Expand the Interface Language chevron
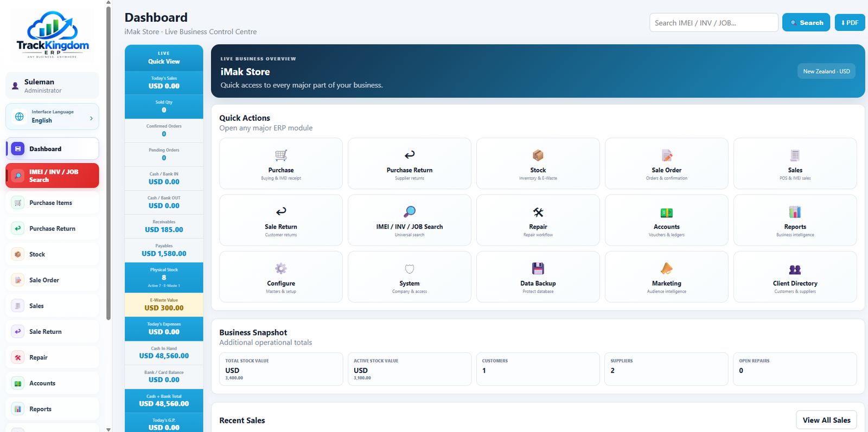Image resolution: width=868 pixels, height=432 pixels. [91, 118]
